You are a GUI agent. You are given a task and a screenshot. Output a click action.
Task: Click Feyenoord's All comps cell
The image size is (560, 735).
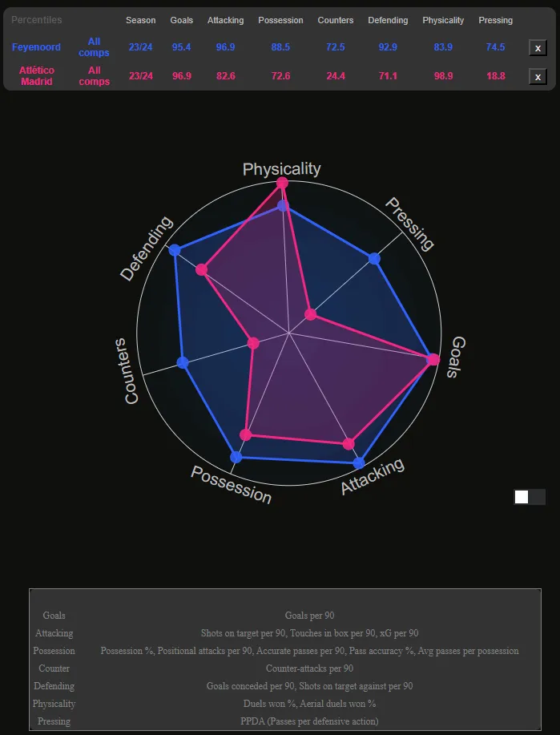click(95, 47)
